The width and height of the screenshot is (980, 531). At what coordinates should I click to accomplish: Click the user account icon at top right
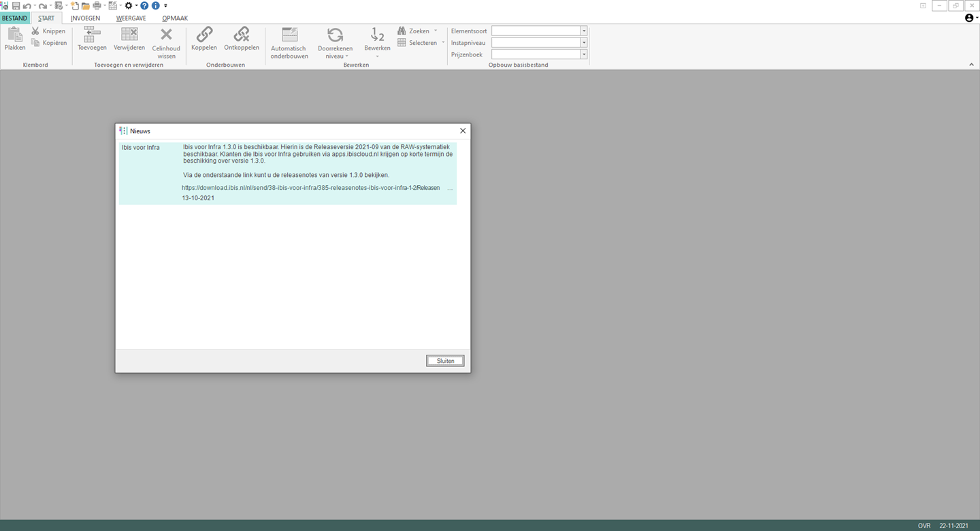[969, 18]
